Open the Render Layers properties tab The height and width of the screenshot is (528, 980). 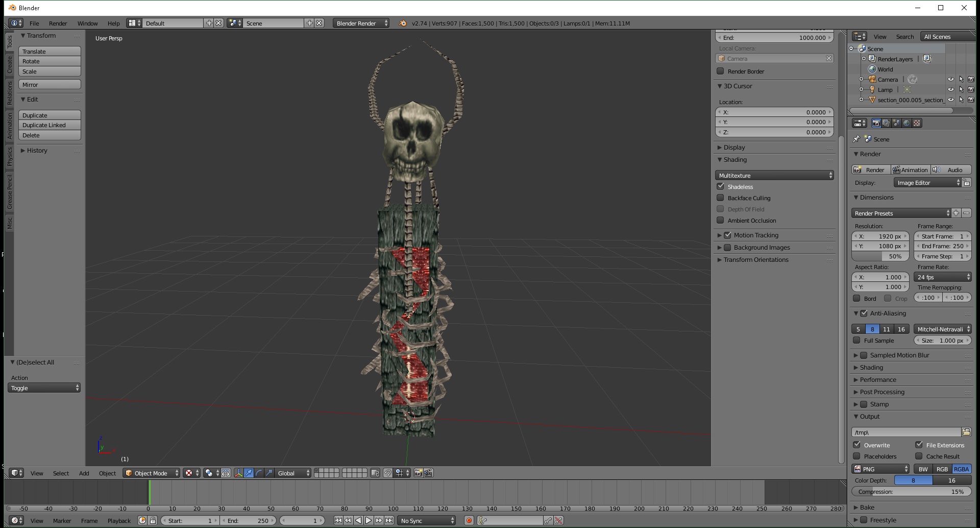coord(886,123)
